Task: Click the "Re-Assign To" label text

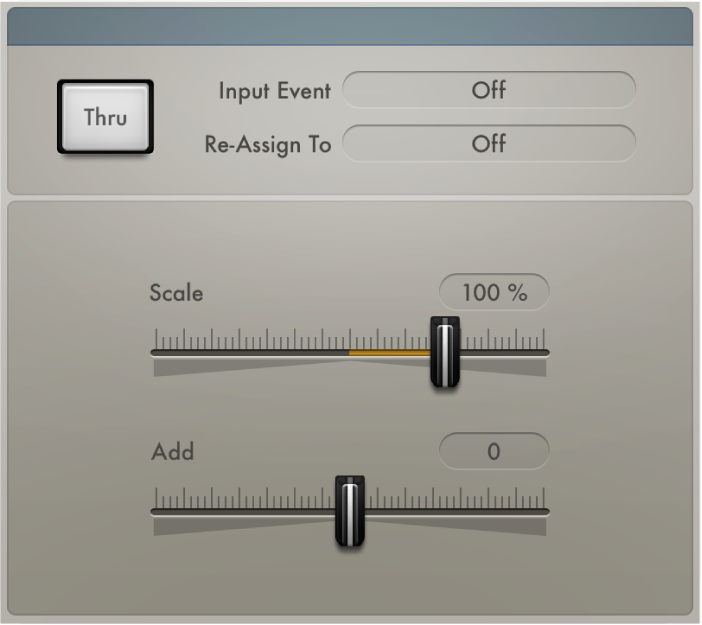Action: tap(267, 144)
